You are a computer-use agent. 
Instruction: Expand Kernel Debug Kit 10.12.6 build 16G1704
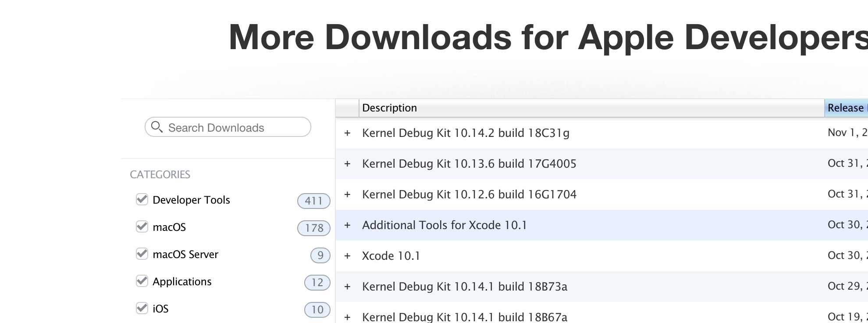pyautogui.click(x=348, y=194)
